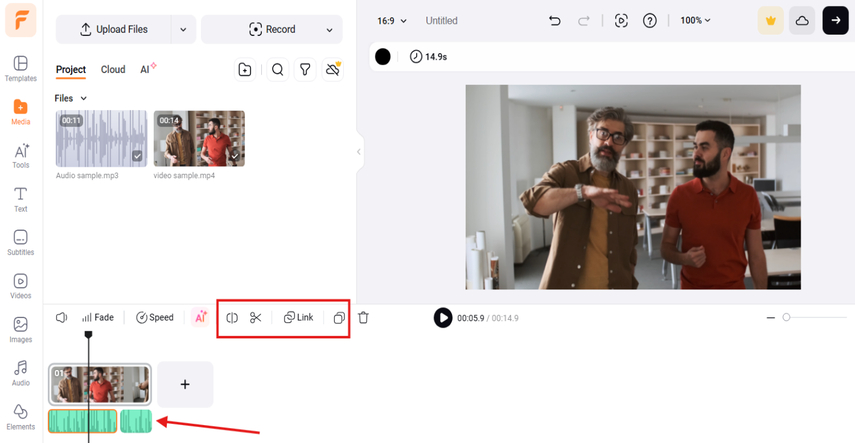Trim clip with scissors icon
The image size is (855, 443).
[x=256, y=318]
